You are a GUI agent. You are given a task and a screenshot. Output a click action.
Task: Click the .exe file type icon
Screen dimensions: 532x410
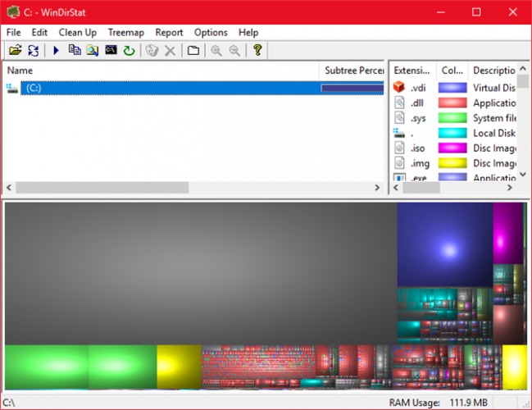click(x=399, y=177)
